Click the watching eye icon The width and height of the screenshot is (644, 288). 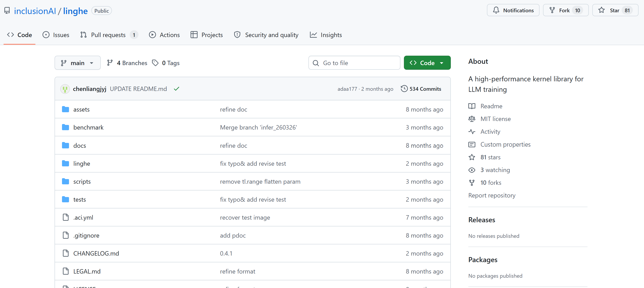pos(472,170)
